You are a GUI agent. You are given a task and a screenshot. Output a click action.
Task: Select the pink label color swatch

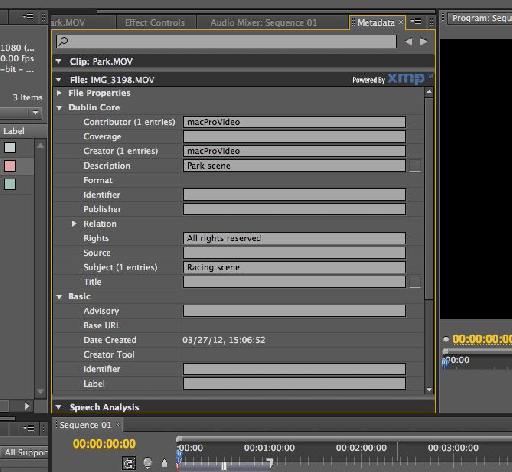tap(10, 166)
